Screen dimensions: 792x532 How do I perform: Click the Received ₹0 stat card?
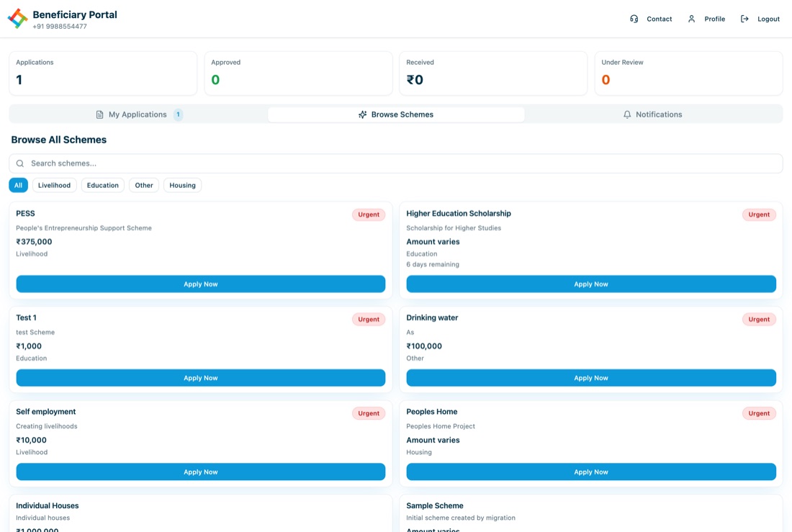tap(493, 73)
